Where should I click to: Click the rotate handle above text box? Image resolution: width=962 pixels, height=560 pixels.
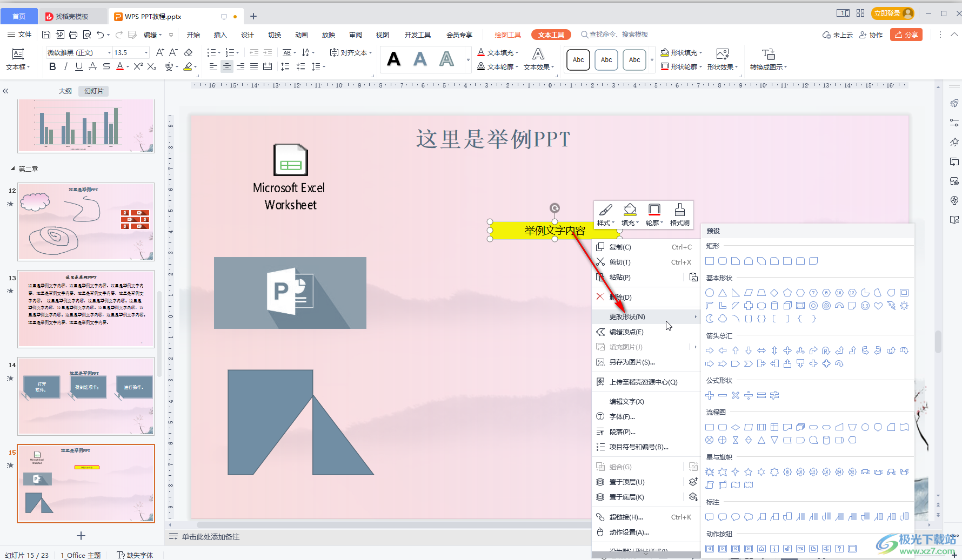(555, 208)
